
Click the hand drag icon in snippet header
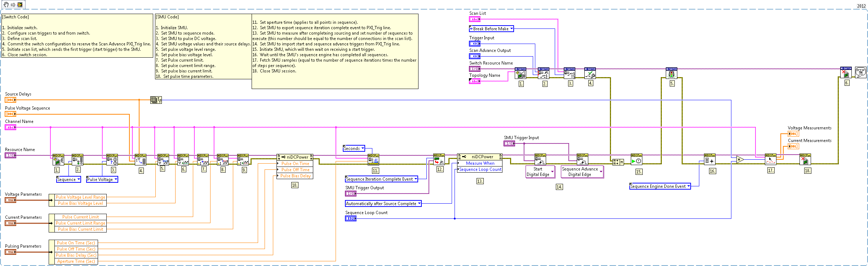[x=6, y=5]
